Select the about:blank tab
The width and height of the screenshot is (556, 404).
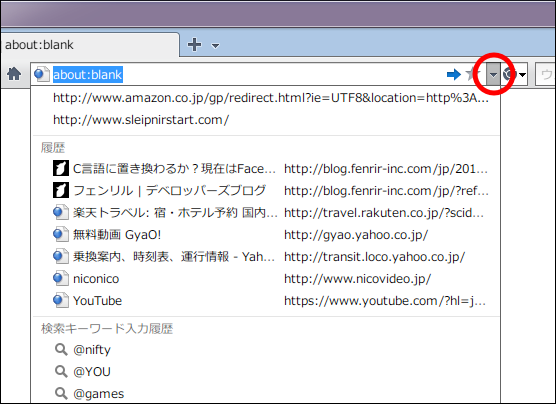(x=90, y=45)
